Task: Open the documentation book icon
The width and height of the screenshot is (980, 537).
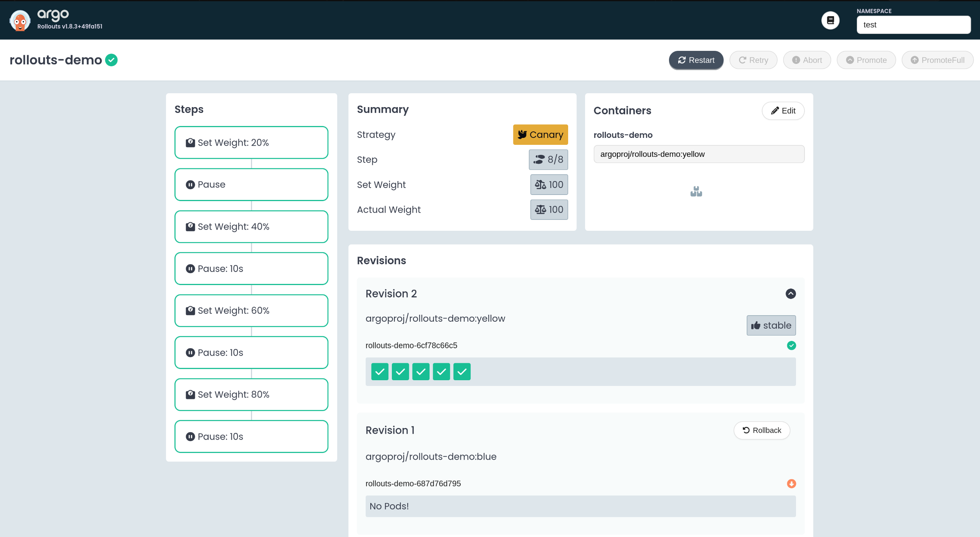Action: (x=830, y=20)
